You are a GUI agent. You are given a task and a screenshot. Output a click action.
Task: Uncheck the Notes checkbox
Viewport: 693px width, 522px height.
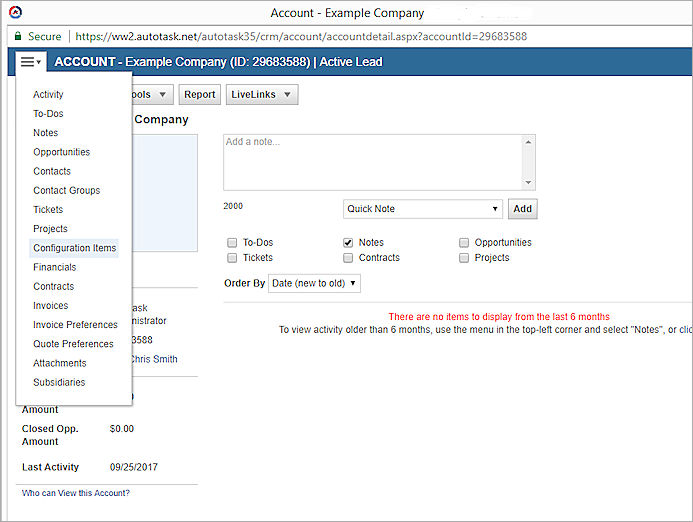coord(348,243)
